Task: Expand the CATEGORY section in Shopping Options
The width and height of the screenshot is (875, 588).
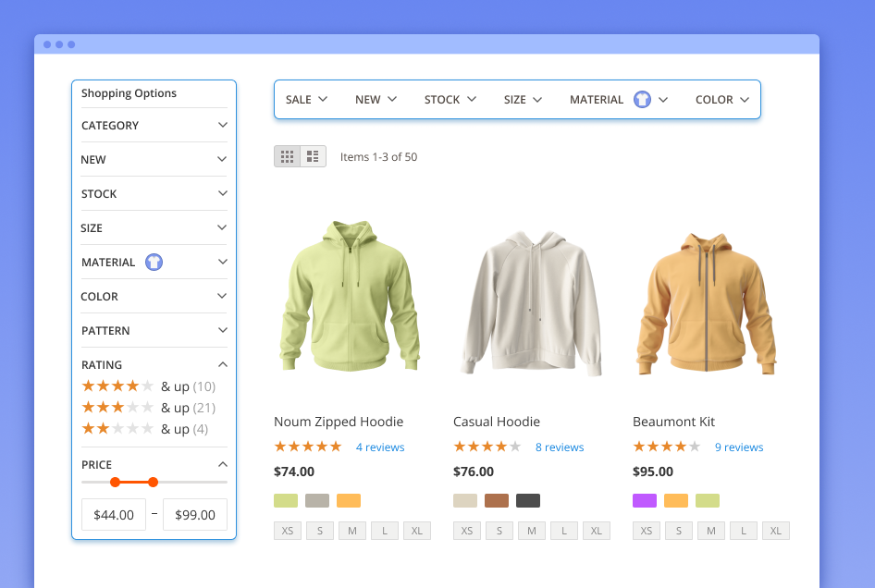Action: pos(154,125)
